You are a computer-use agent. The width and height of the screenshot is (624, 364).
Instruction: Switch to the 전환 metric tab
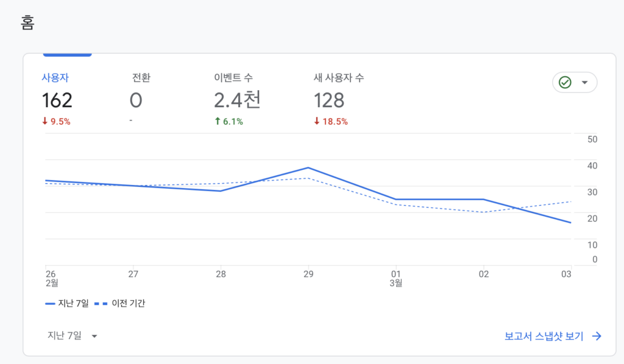[141, 78]
